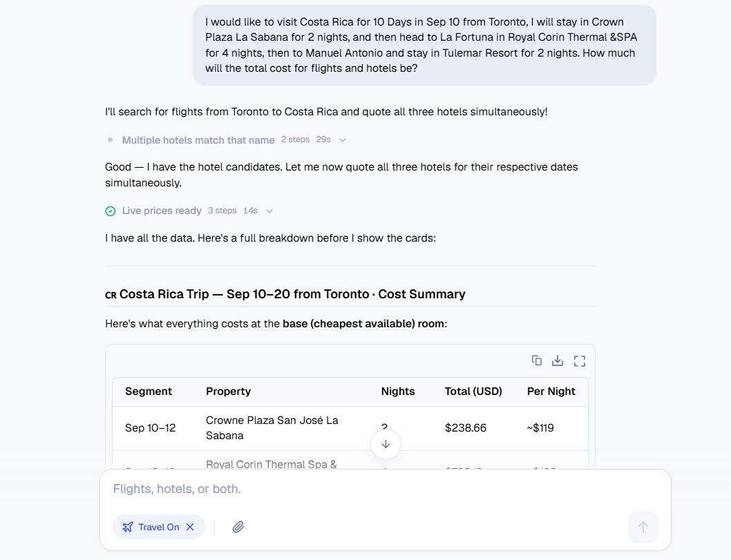
Task: Jump to latest message with down arrow
Action: coord(386,445)
